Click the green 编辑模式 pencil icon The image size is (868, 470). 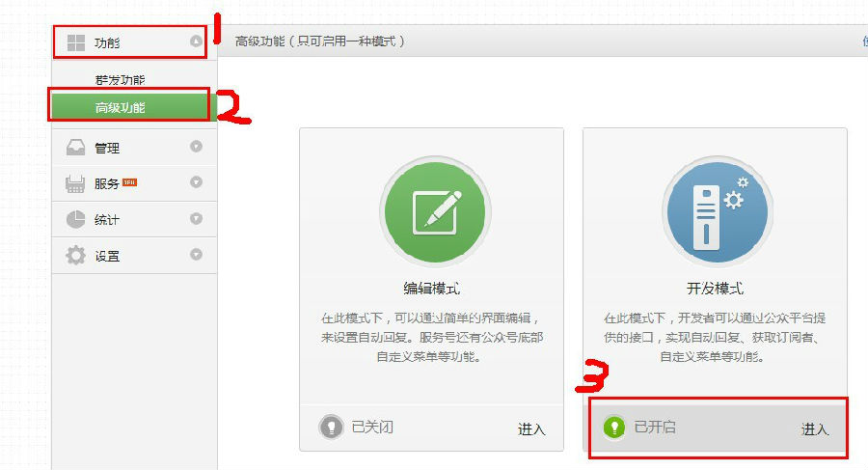[x=435, y=211]
